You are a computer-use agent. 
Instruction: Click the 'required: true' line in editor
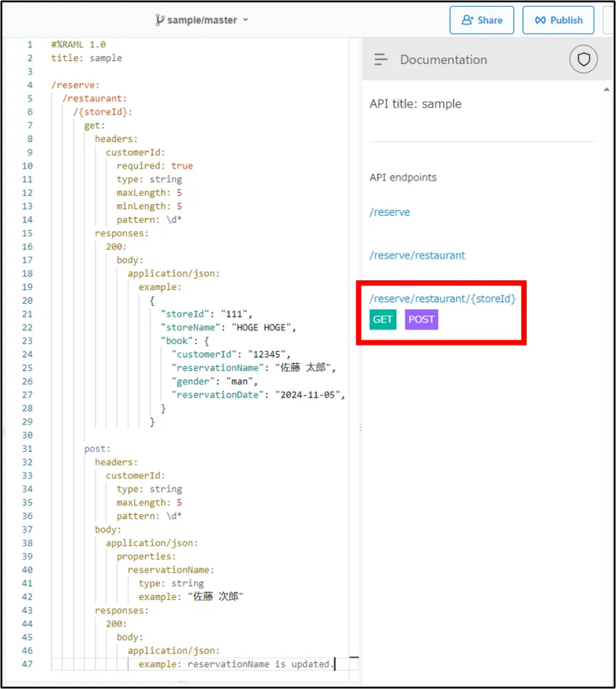(x=155, y=166)
